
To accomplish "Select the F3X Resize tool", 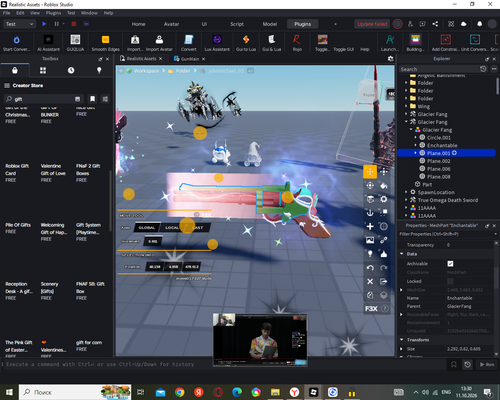I will [x=384, y=172].
